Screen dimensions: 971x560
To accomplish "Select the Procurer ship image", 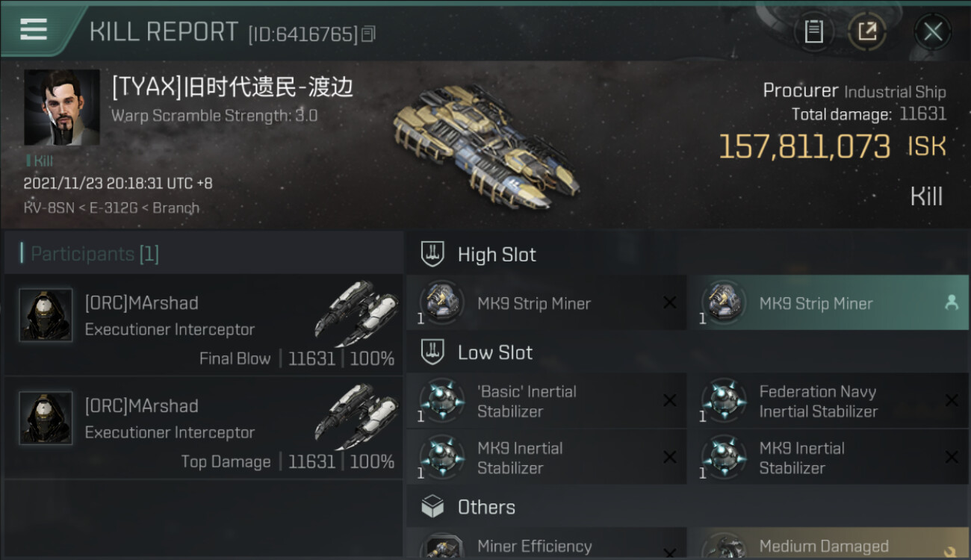I will click(485, 147).
